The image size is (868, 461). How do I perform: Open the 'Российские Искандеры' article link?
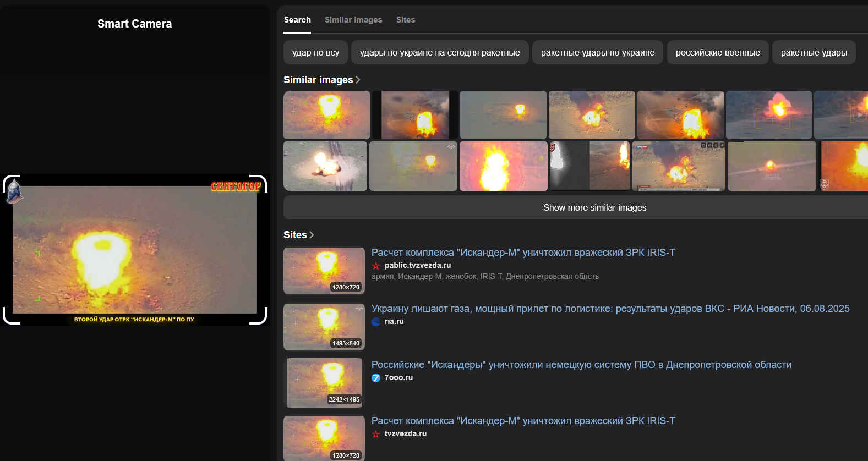(x=581, y=365)
